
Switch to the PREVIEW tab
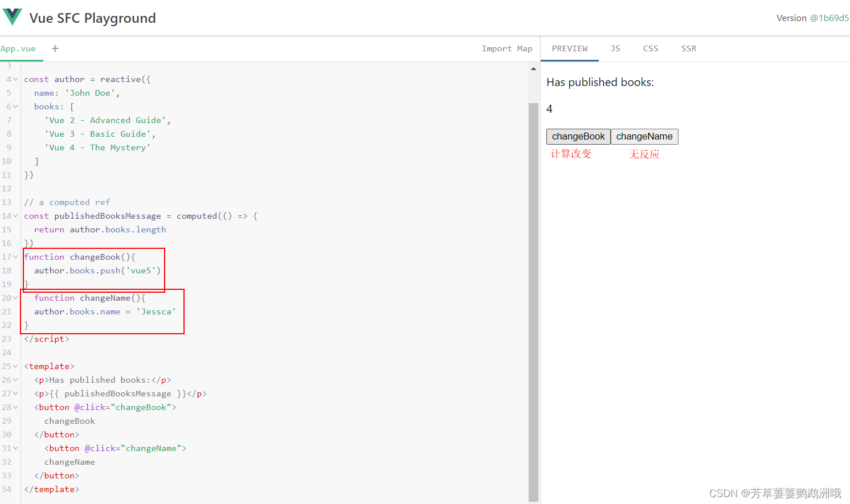(570, 48)
